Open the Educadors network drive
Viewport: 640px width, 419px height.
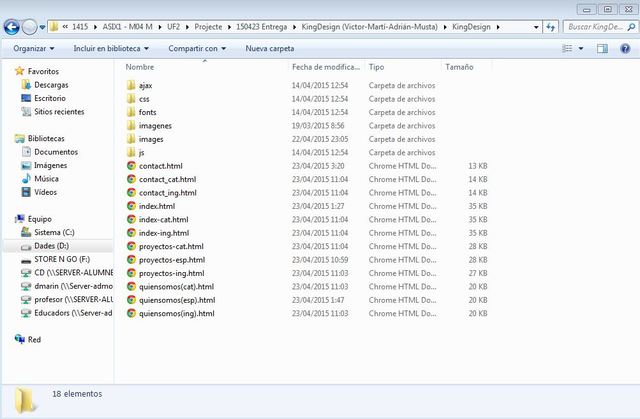coord(73,313)
